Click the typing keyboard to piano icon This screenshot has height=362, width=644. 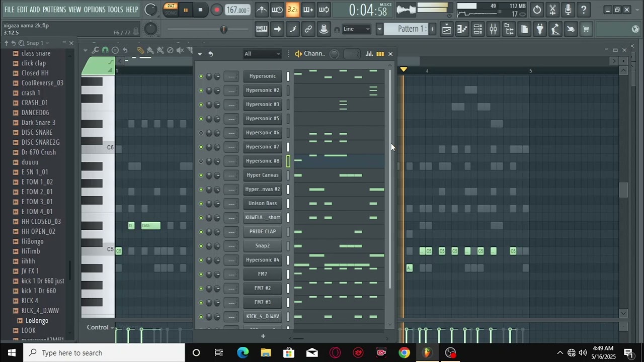point(262,29)
